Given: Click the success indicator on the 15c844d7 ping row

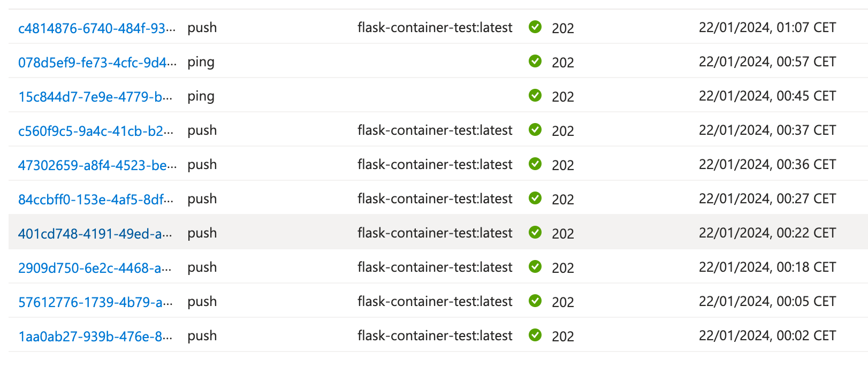Looking at the screenshot, I should [535, 96].
